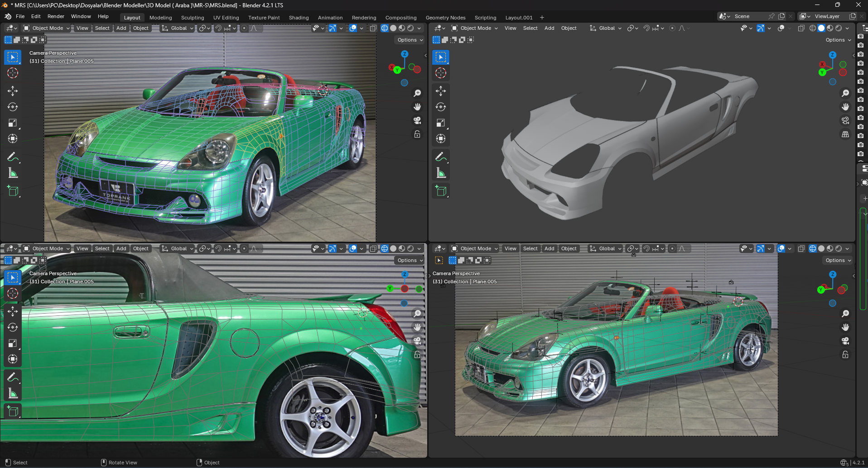Pick the Scale tool in bottom-left viewport
The image size is (868, 468).
coord(13,343)
